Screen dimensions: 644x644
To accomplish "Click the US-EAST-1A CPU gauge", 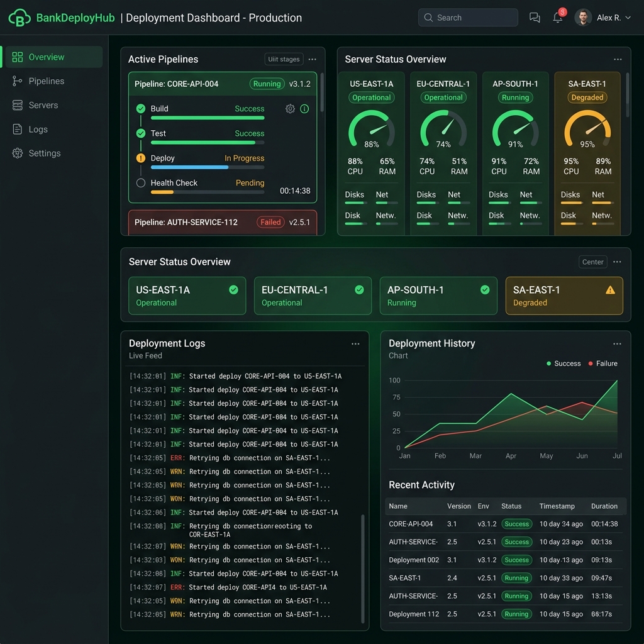I will 371,130.
